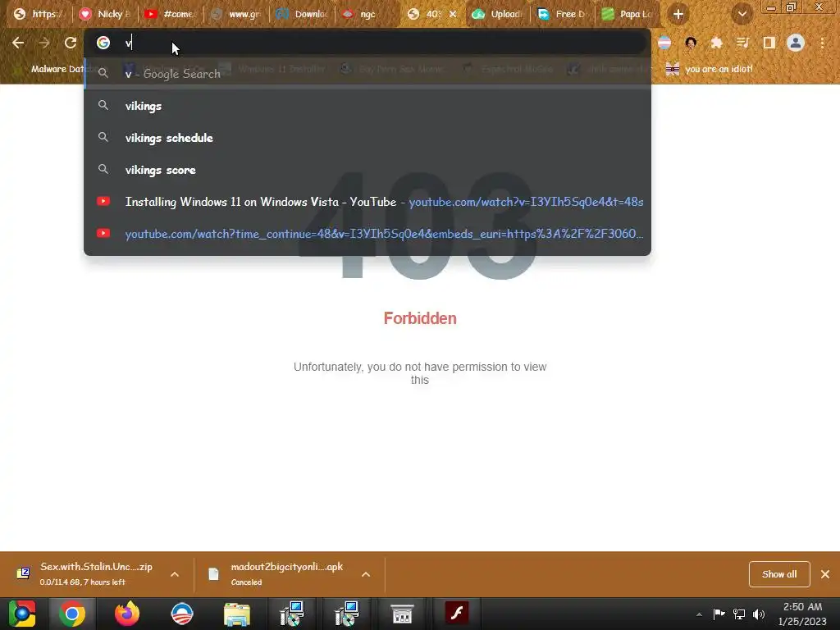Choose the 'vikings schedule' suggestion
The width and height of the screenshot is (840, 630).
367,138
